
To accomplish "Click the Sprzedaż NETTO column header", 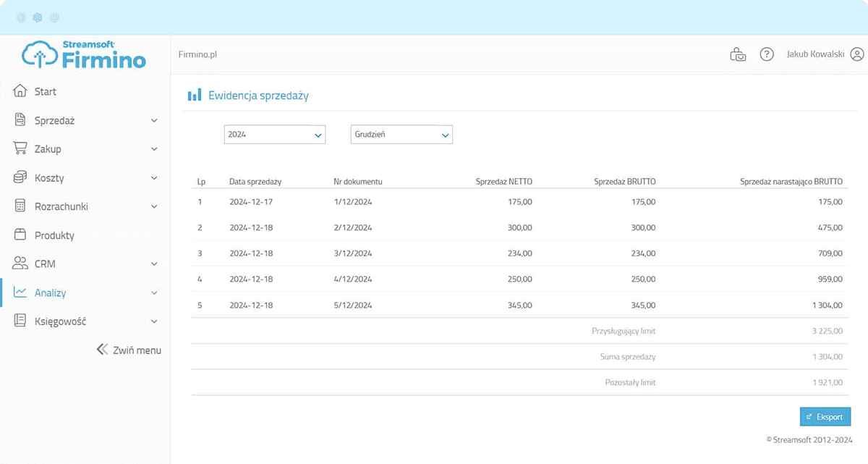I will pos(504,182).
